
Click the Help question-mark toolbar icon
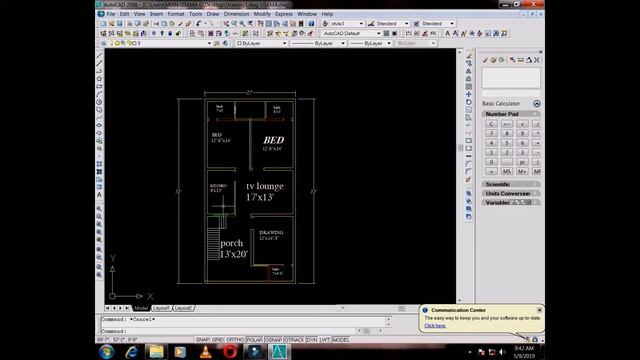tap(311, 24)
